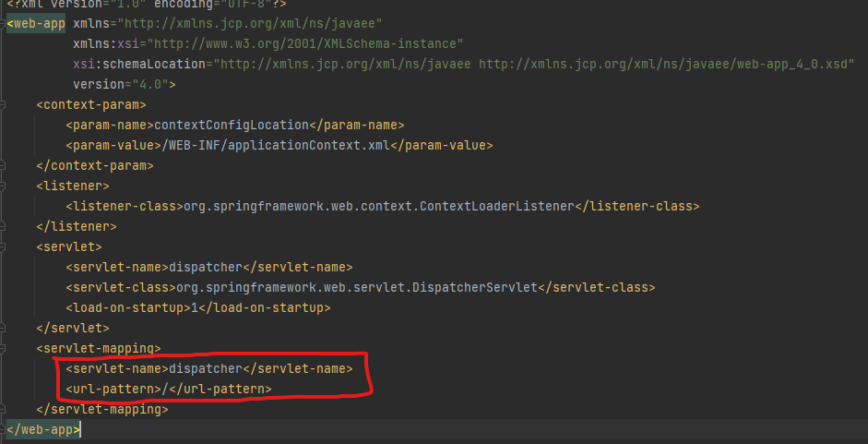Toggle fold marker next to closing </listener>
This screenshot has width=868, height=444.
(x=2, y=226)
